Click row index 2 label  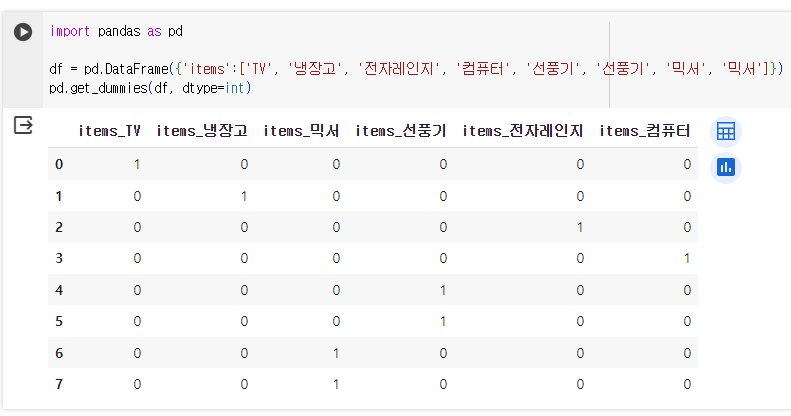click(x=59, y=227)
